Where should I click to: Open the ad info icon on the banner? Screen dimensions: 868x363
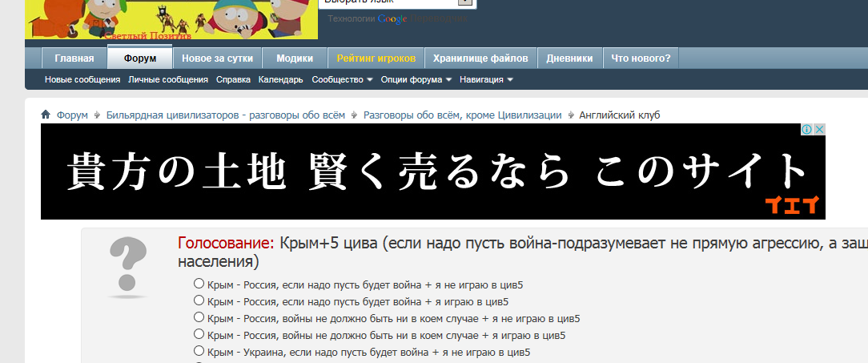808,130
